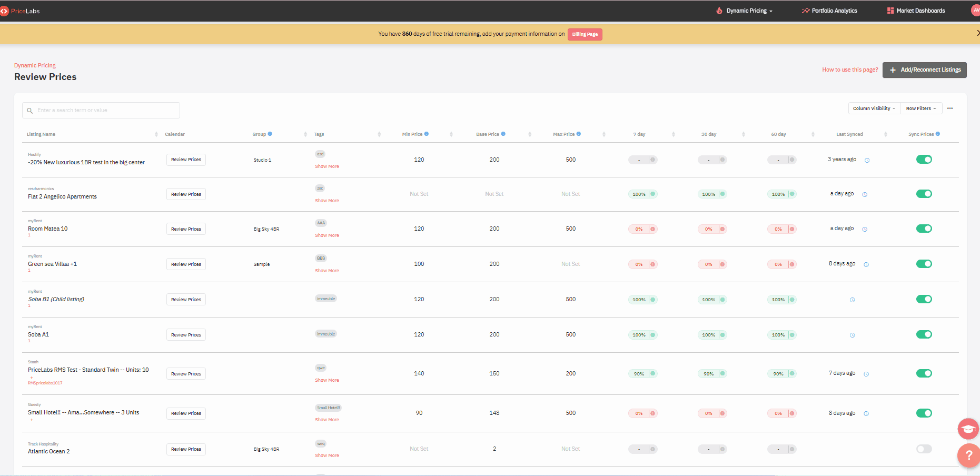980x476 pixels.
Task: Sort by Tags column
Action: pos(379,134)
